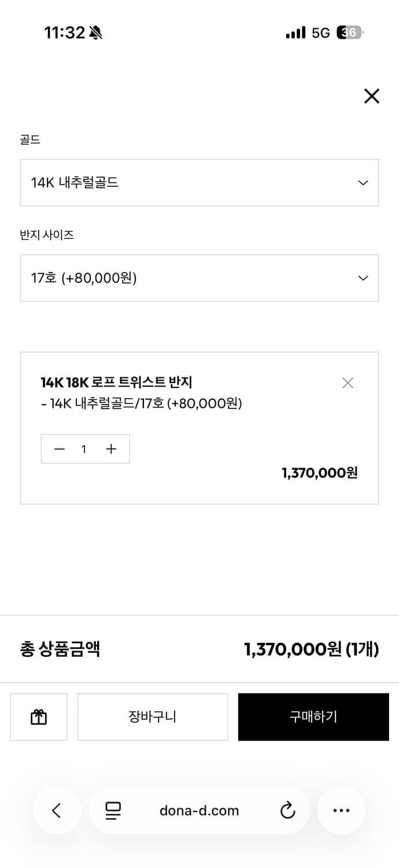Open the 골드 material dropdown
Image resolution: width=399 pixels, height=868 pixels.
199,183
